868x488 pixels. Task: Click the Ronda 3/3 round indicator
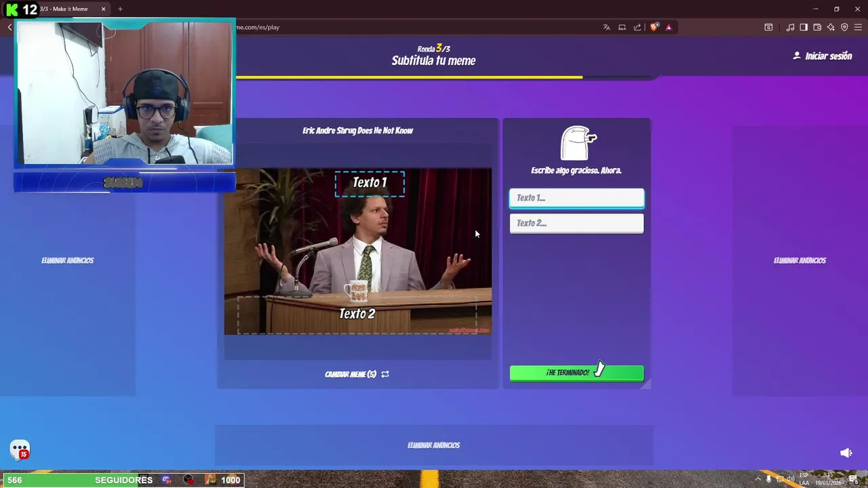click(x=433, y=48)
